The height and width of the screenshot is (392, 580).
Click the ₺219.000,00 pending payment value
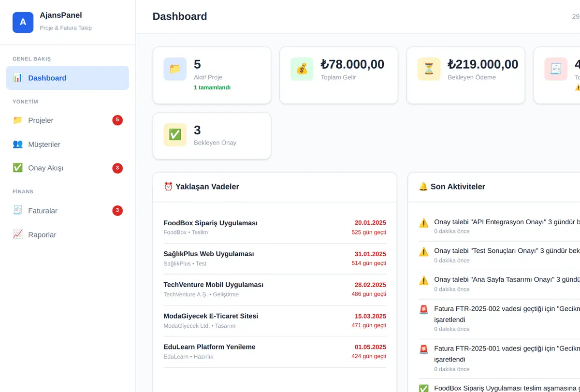[x=483, y=64]
